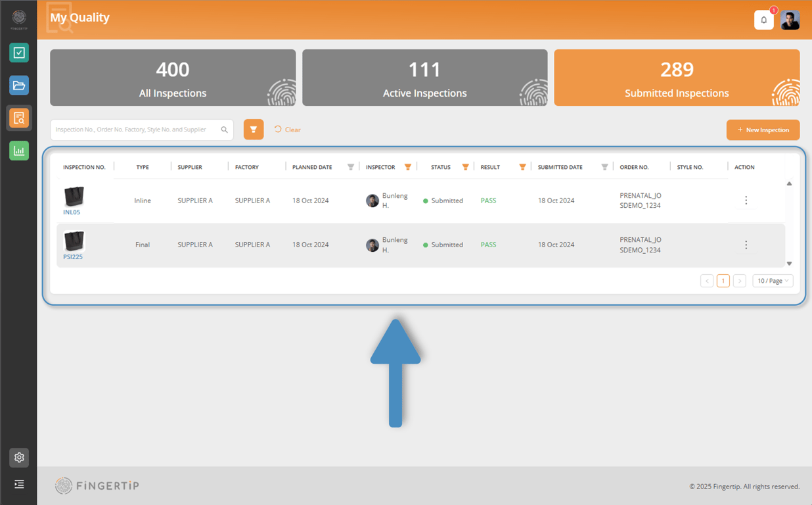Click the Fingertip logo at sidebar top
812x505 pixels.
click(19, 19)
